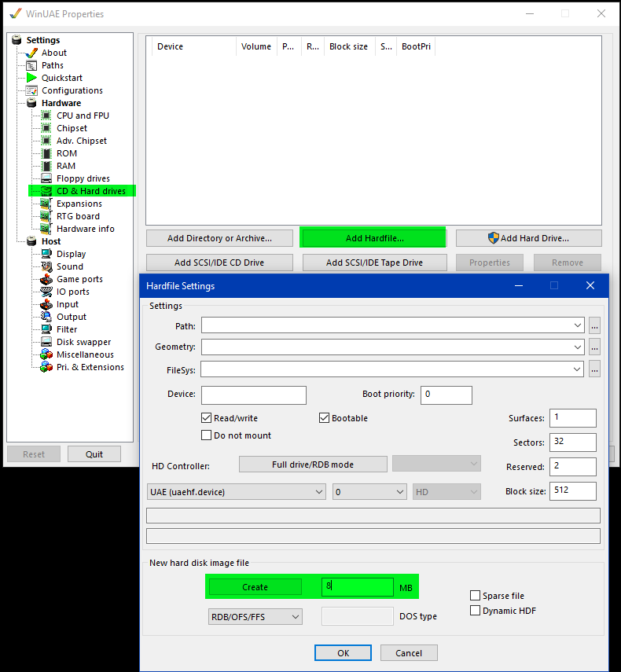The image size is (621, 672).
Task: Browse for FileSys with ellipsis button
Action: (594, 369)
